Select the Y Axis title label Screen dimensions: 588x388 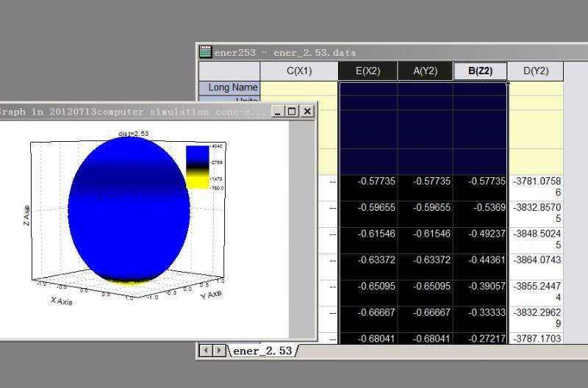tap(211, 295)
